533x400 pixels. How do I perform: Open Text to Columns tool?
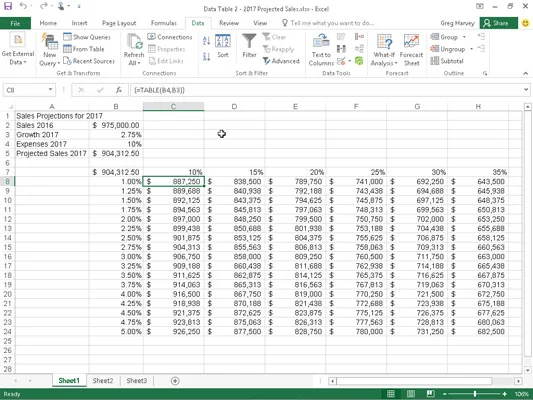(321, 50)
